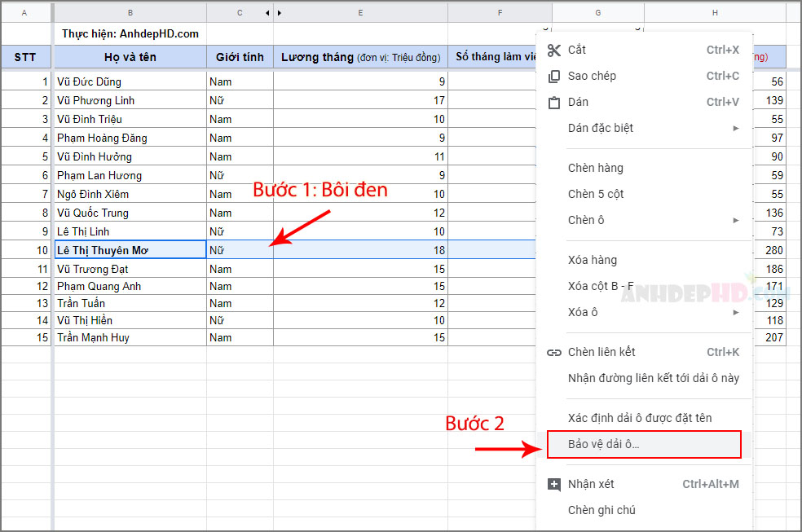802x532 pixels.
Task: Click the Chèn liên kết link icon
Action: click(554, 353)
